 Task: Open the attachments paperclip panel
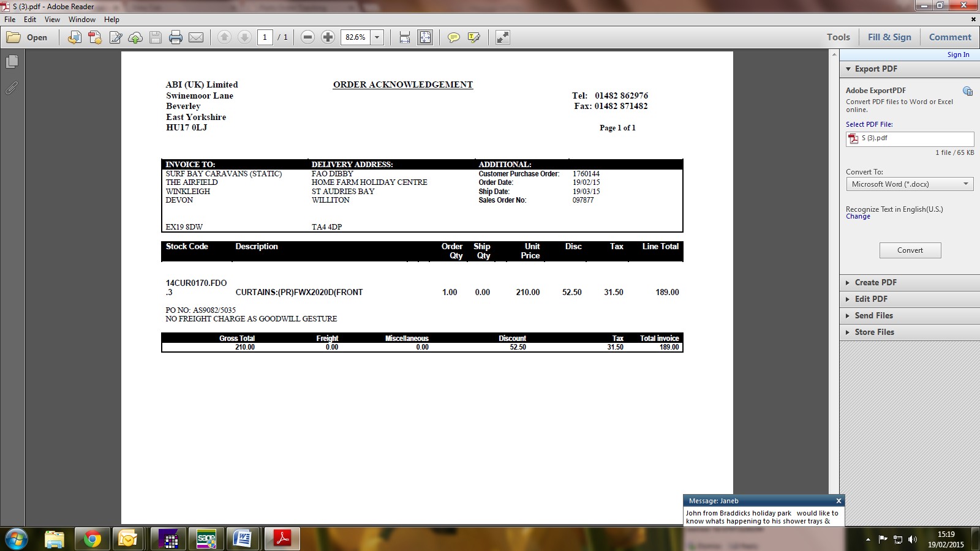[x=12, y=88]
